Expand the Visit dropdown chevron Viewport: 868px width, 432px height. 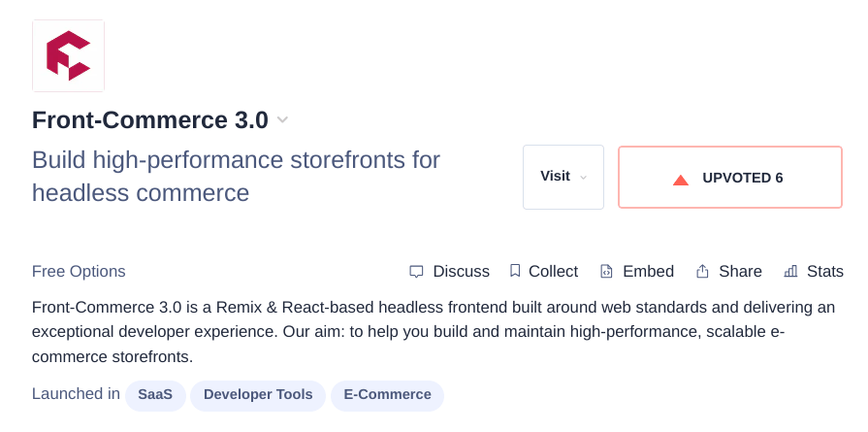click(583, 178)
